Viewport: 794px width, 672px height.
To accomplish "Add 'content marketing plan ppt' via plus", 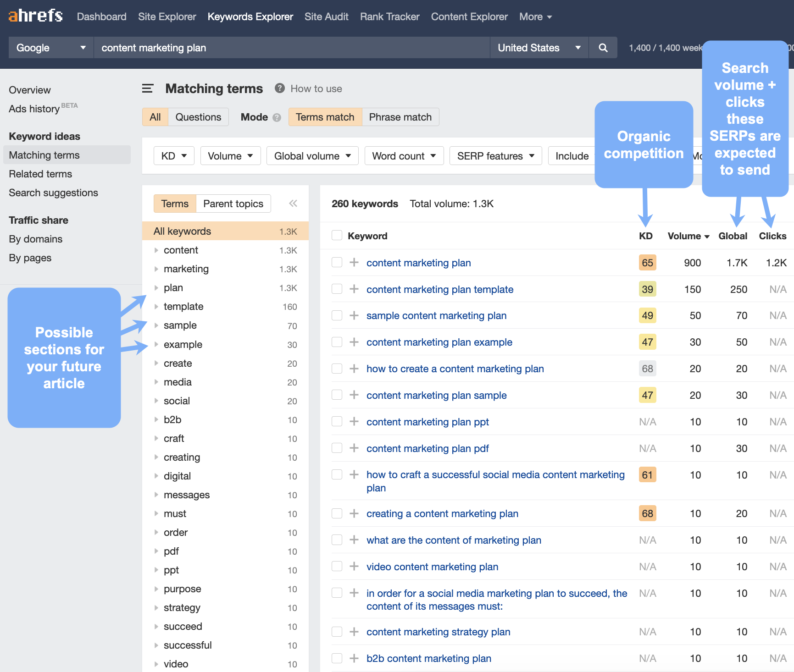I will (354, 421).
